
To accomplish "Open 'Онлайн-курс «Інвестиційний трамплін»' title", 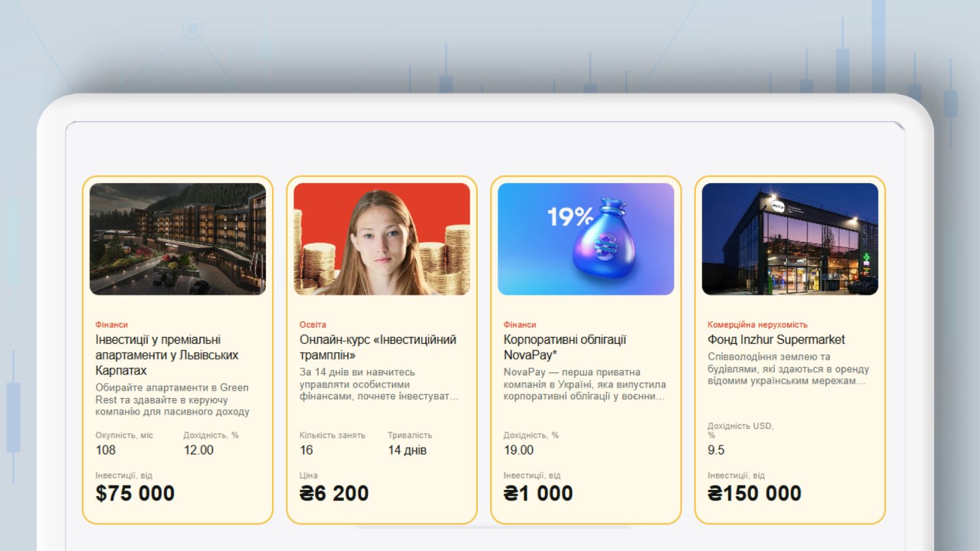I will pyautogui.click(x=377, y=347).
